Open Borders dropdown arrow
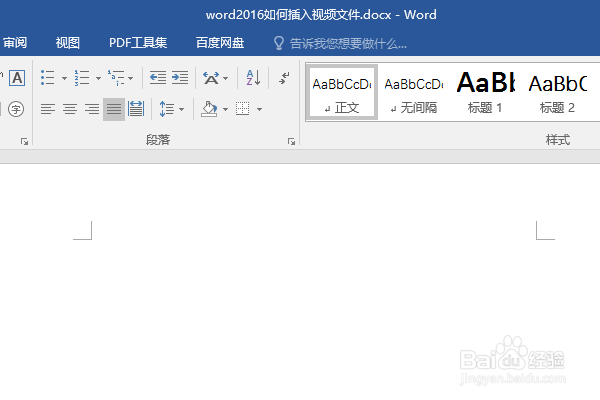This screenshot has height=400, width=600. point(259,109)
